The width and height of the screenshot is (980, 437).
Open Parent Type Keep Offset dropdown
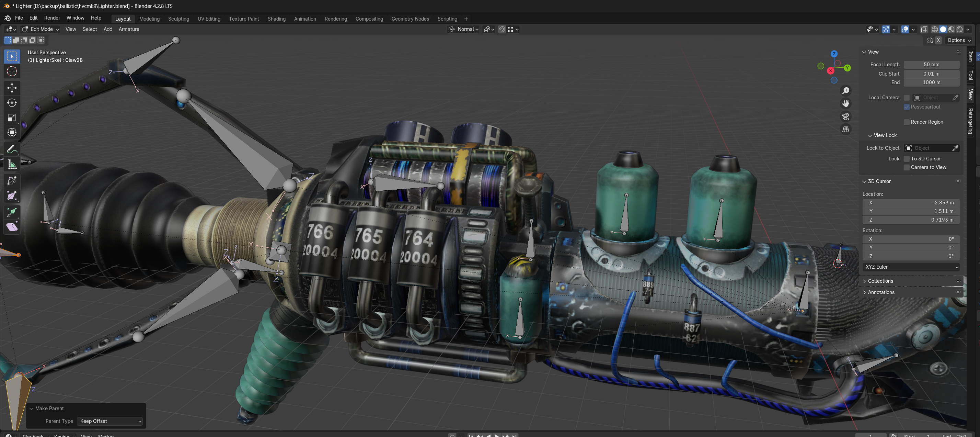pyautogui.click(x=110, y=422)
